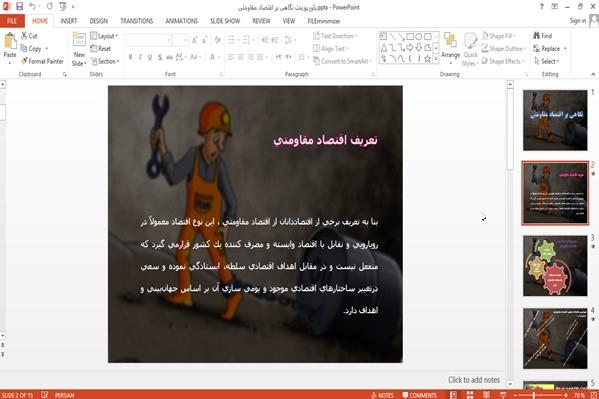Open the Arrange dropdown
599x399 pixels.
tap(450, 48)
